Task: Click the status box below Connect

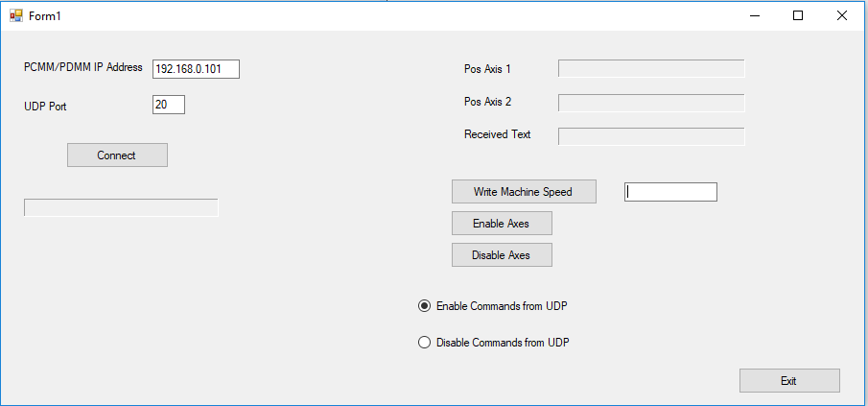Action: coord(121,207)
